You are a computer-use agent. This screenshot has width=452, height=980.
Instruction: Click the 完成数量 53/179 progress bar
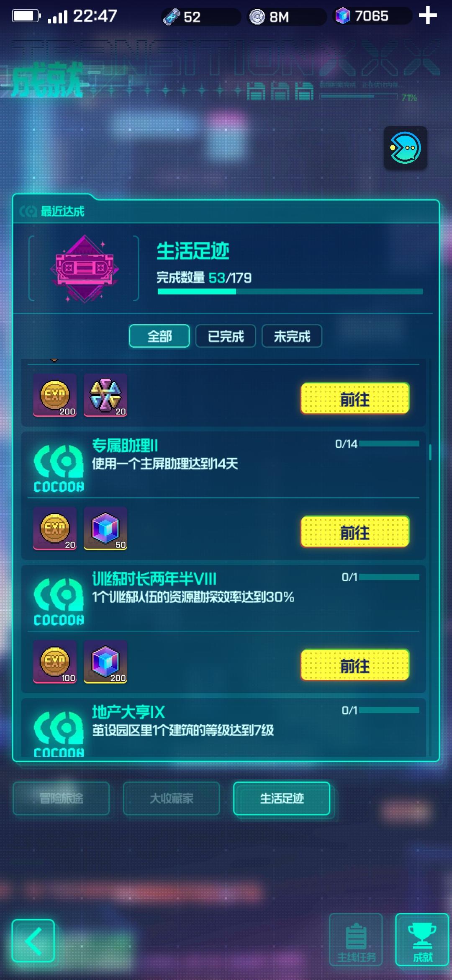pos(290,291)
